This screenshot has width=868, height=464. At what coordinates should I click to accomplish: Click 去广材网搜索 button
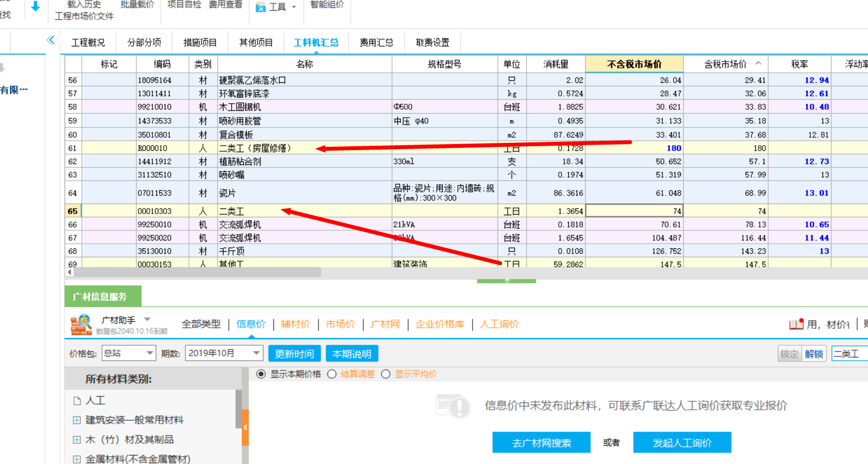pyautogui.click(x=541, y=442)
